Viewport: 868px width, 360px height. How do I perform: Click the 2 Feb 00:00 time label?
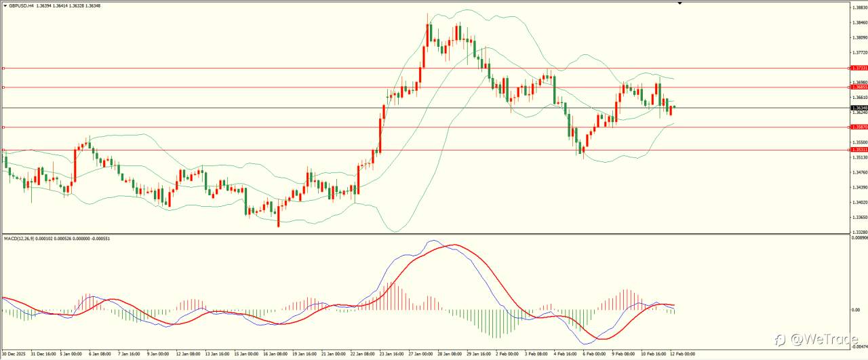point(508,353)
